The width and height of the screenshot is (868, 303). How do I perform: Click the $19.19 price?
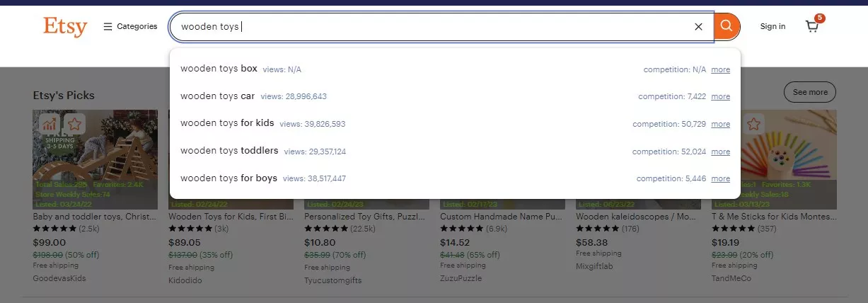click(x=726, y=241)
